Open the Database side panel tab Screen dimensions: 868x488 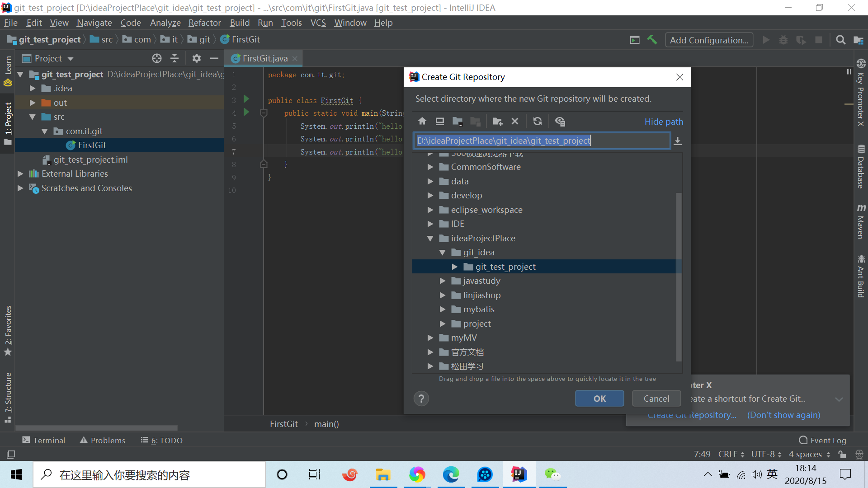coord(861,166)
